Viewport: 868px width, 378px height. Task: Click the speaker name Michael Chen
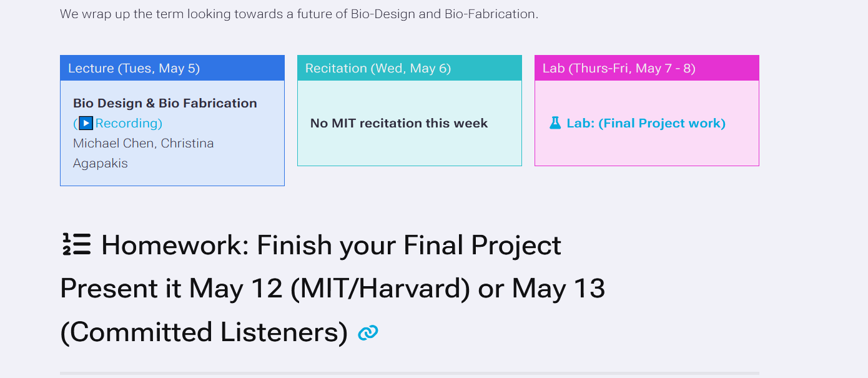click(x=113, y=143)
